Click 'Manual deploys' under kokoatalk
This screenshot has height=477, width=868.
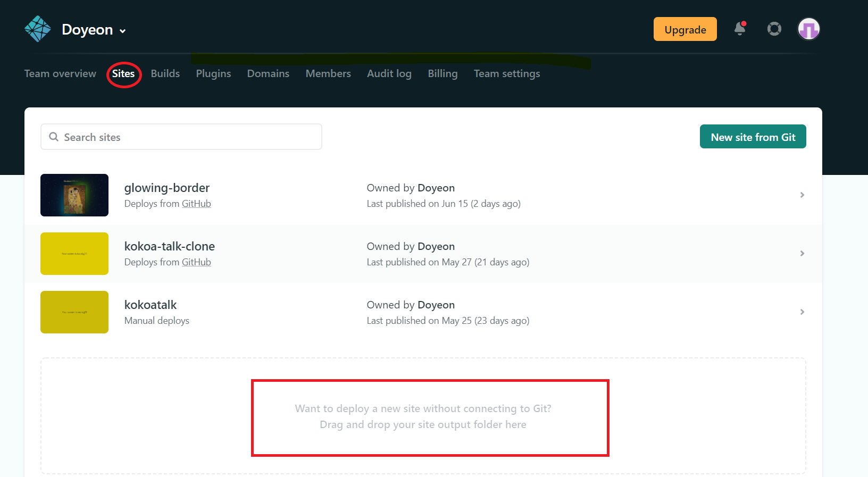tap(157, 321)
